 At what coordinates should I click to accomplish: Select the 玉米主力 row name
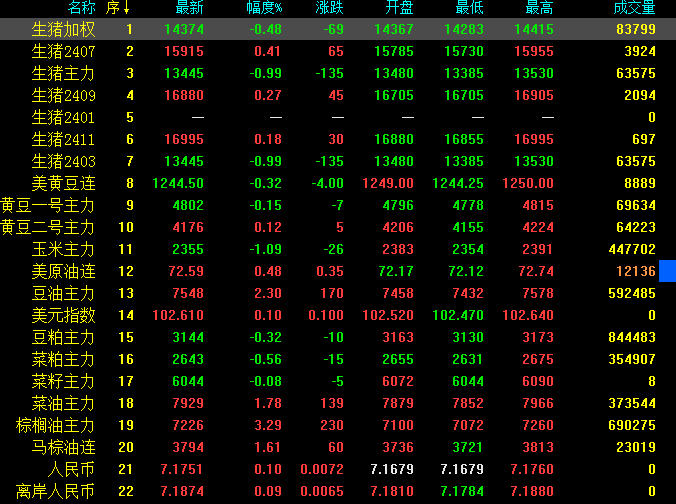pos(63,249)
